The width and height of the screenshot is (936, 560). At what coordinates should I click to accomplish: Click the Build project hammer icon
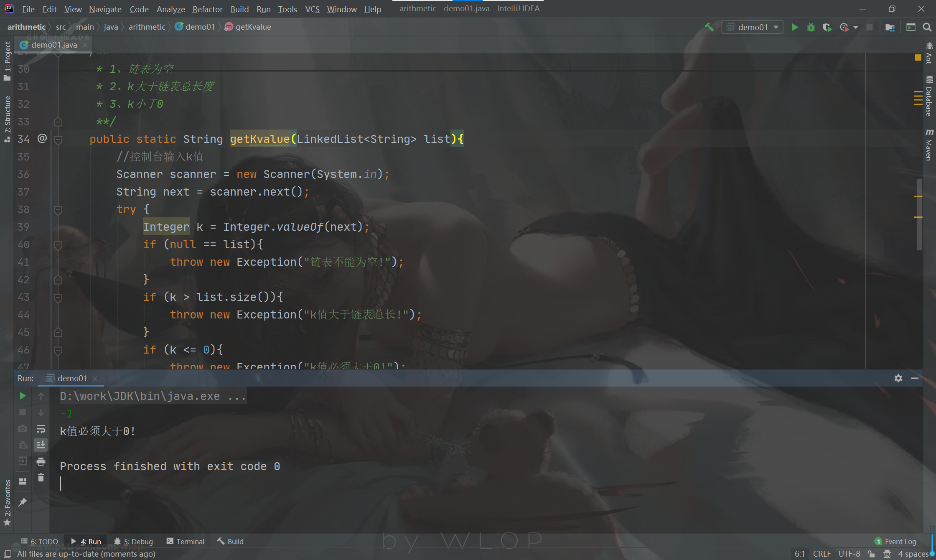tap(709, 27)
